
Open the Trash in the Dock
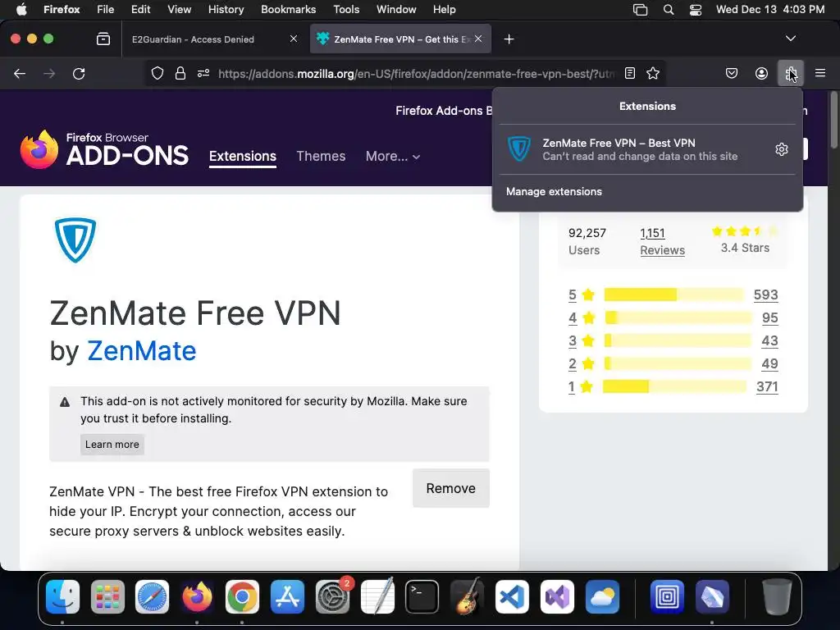(777, 596)
